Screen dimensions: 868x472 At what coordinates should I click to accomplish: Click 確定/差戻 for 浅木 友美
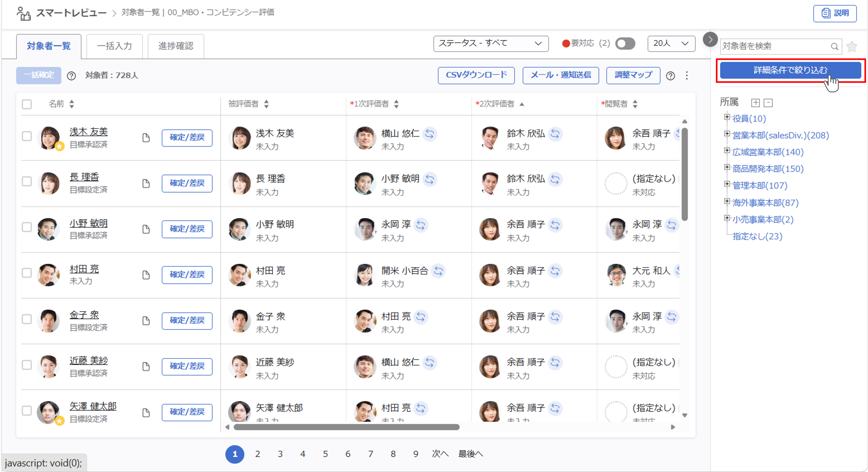coord(187,138)
